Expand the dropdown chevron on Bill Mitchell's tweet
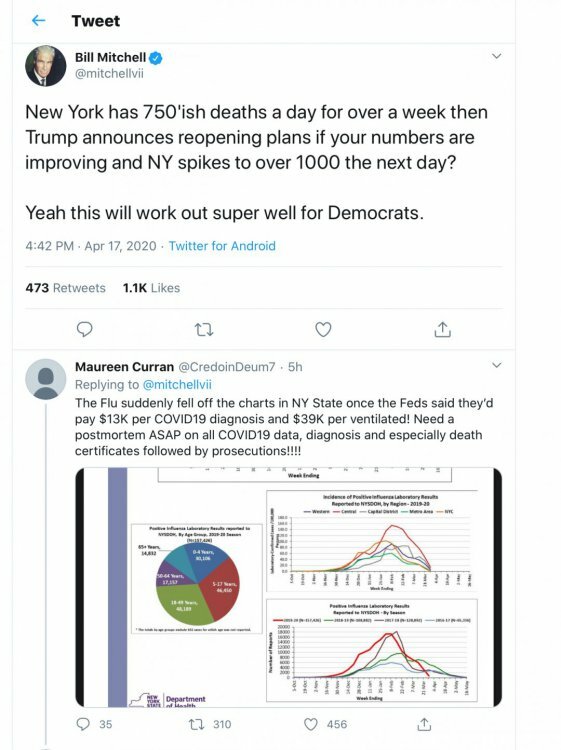This screenshot has width=561, height=750. [x=496, y=56]
